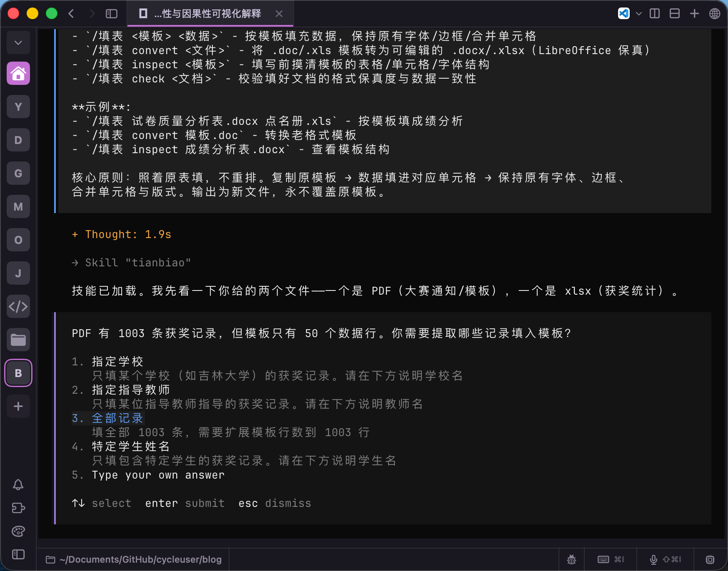The width and height of the screenshot is (728, 571).
Task: Open the J workspace in sidebar
Action: click(x=18, y=273)
